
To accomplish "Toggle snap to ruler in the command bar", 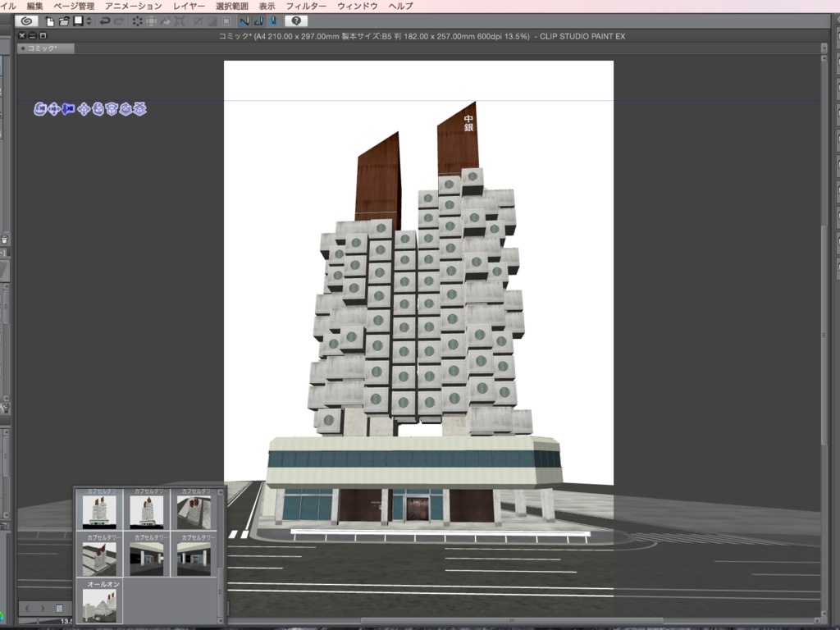I will pos(243,21).
